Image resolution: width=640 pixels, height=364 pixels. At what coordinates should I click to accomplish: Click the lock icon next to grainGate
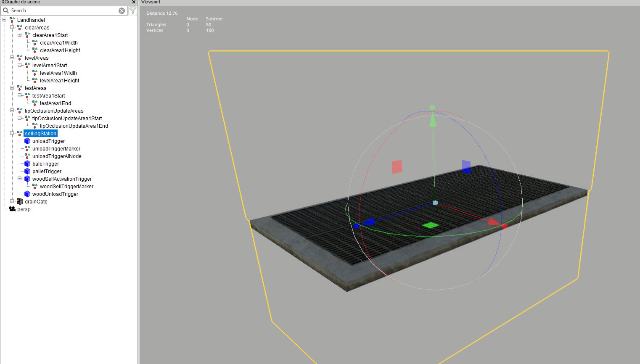[20, 202]
